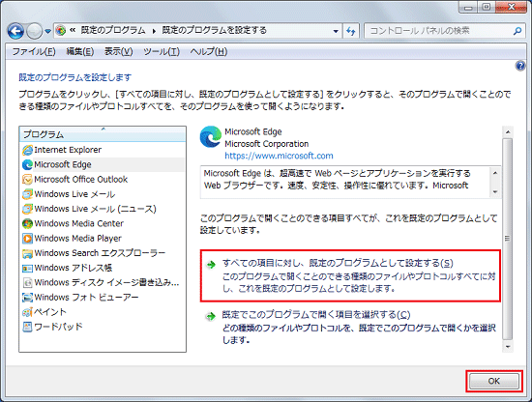This screenshot has width=532, height=402.
Task: Click the Windows Live メール icon
Action: 27,194
